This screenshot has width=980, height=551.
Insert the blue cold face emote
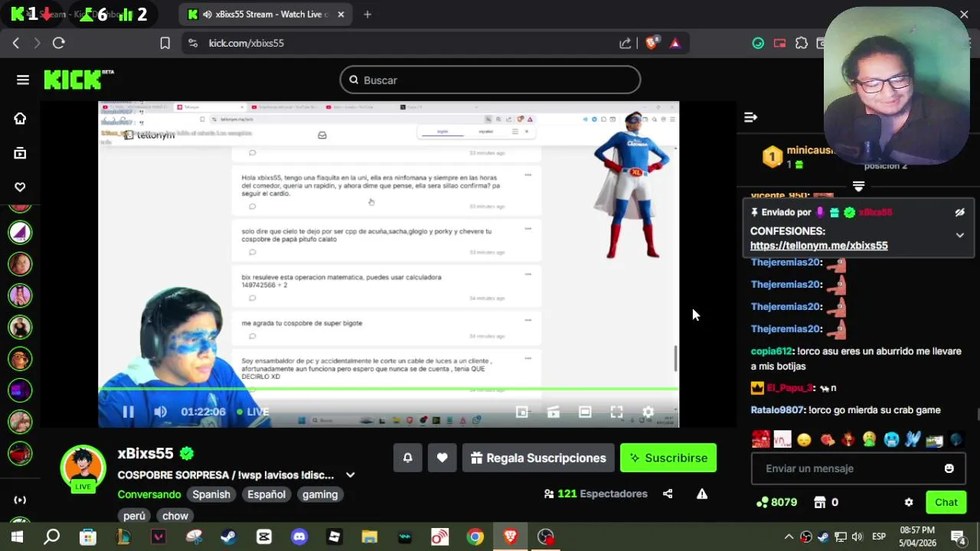click(891, 440)
